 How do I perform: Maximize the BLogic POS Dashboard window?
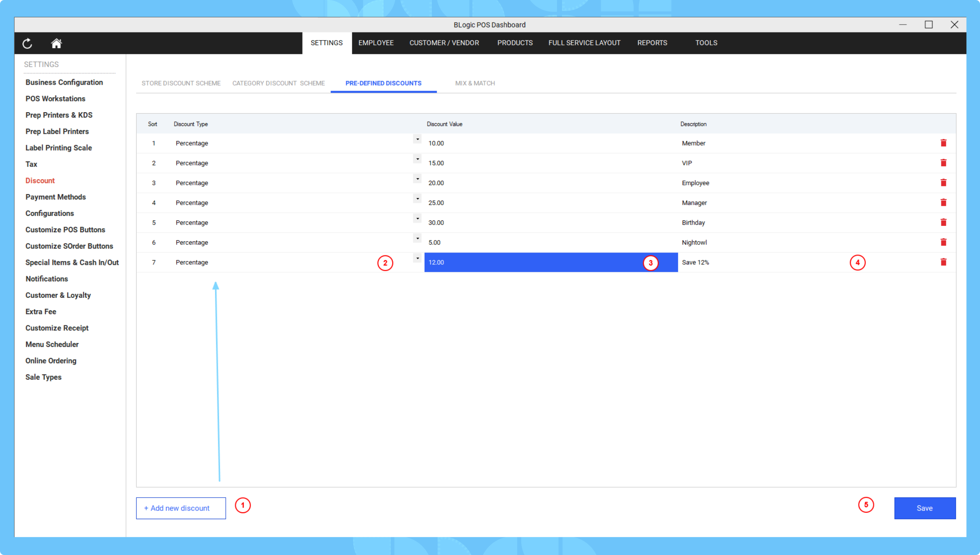point(929,24)
